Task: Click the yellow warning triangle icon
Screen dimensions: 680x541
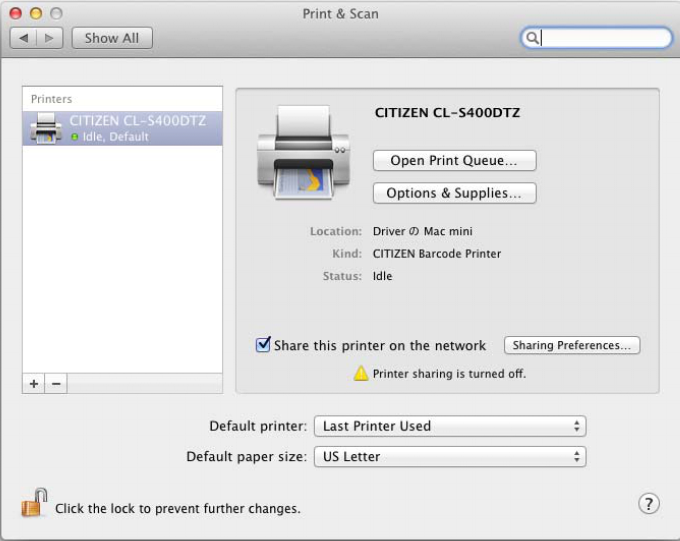Action: click(361, 373)
